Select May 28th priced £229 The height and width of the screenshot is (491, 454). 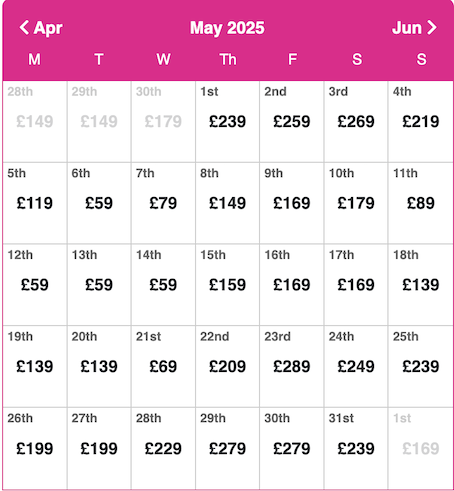[x=163, y=449]
